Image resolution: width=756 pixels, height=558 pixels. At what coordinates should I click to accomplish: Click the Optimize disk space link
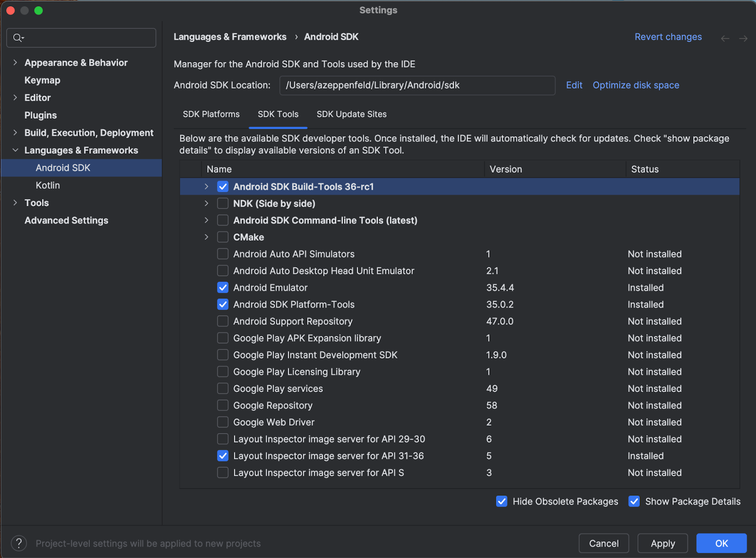[x=636, y=85]
